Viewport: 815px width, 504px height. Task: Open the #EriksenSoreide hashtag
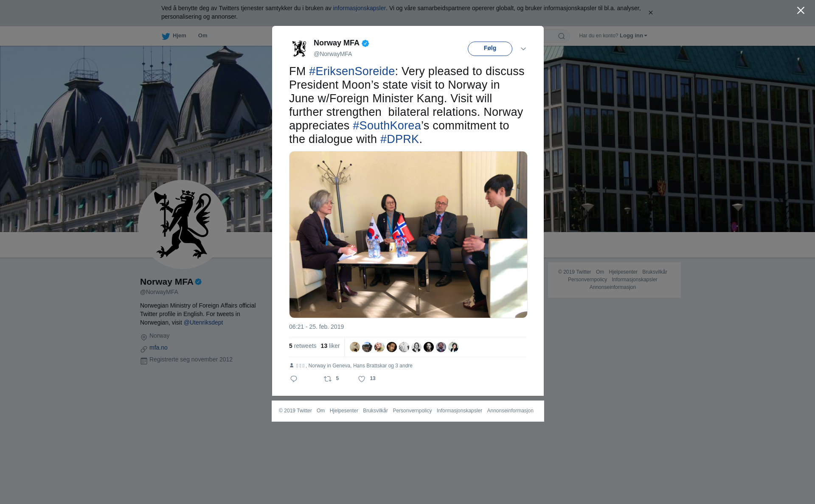click(x=352, y=71)
